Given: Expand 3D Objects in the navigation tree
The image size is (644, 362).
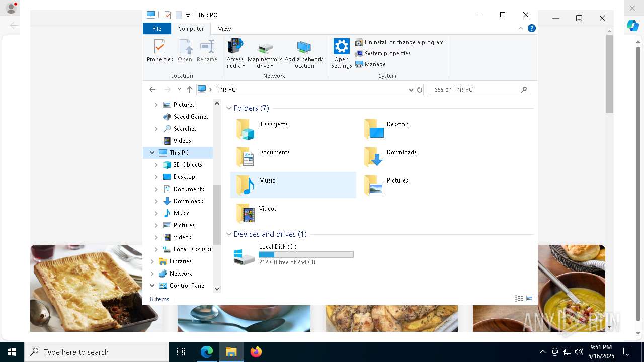Looking at the screenshot, I should (x=156, y=165).
